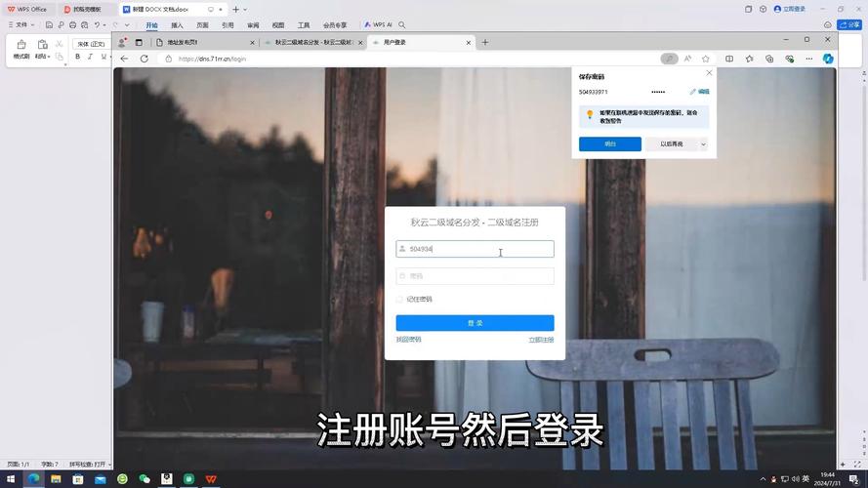The image size is (868, 488).
Task: Switch to the WPS View ribbon tab
Action: pyautogui.click(x=278, y=25)
